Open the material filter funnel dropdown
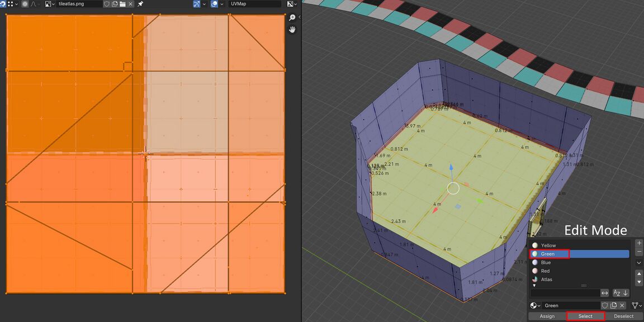The width and height of the screenshot is (644, 322). pyautogui.click(x=635, y=306)
